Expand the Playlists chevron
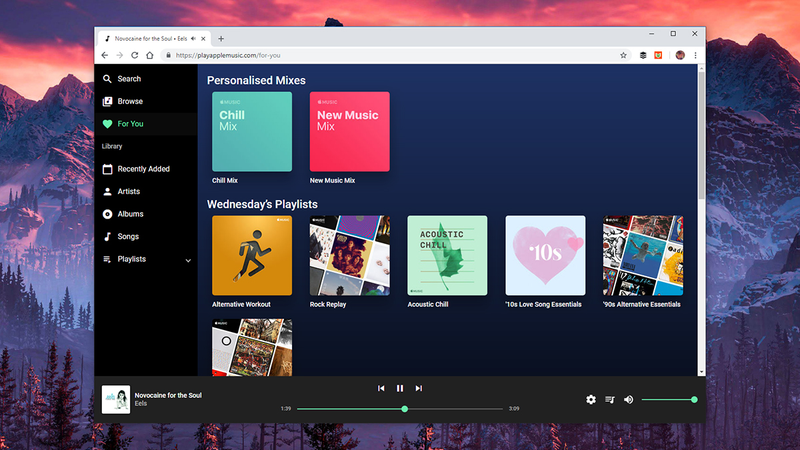This screenshot has height=450, width=800. [188, 260]
